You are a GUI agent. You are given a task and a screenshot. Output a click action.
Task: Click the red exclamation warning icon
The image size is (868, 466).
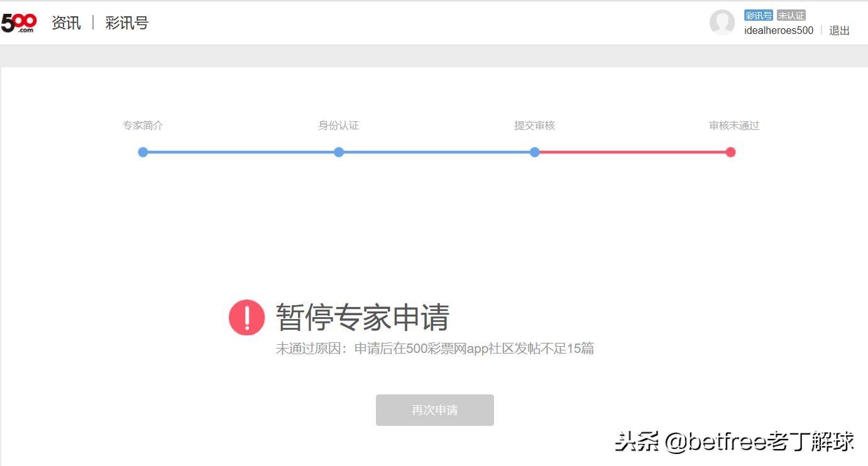[x=246, y=317]
